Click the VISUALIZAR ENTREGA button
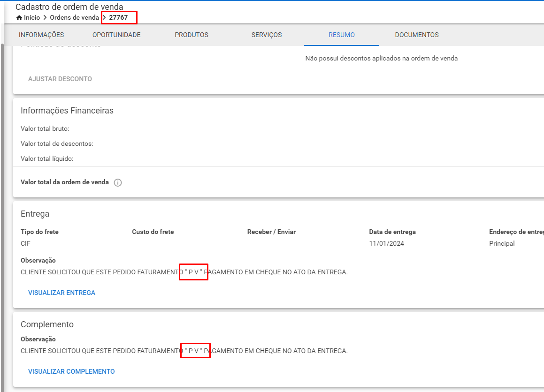544x392 pixels. pos(62,293)
